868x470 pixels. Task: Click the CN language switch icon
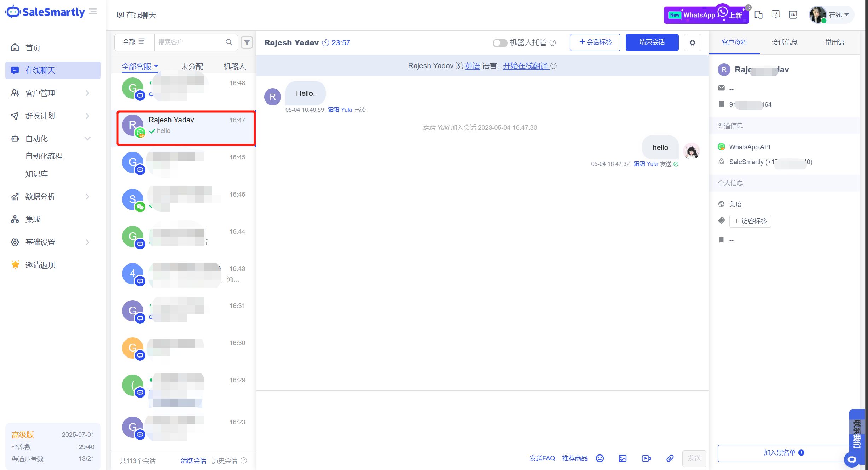[793, 14]
